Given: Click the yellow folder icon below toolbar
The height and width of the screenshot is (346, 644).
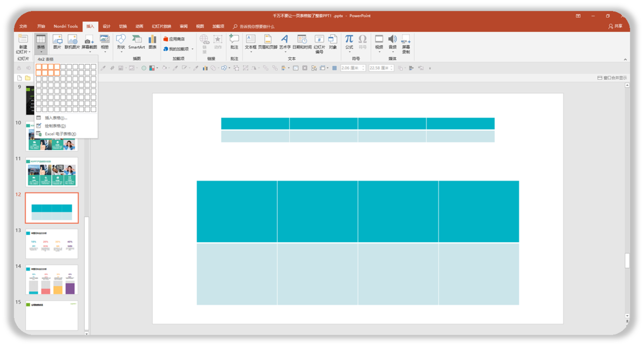Looking at the screenshot, I should coord(28,78).
